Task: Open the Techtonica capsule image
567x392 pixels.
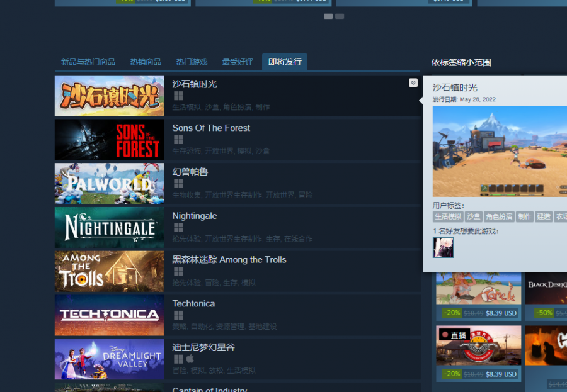Action: coord(109,315)
